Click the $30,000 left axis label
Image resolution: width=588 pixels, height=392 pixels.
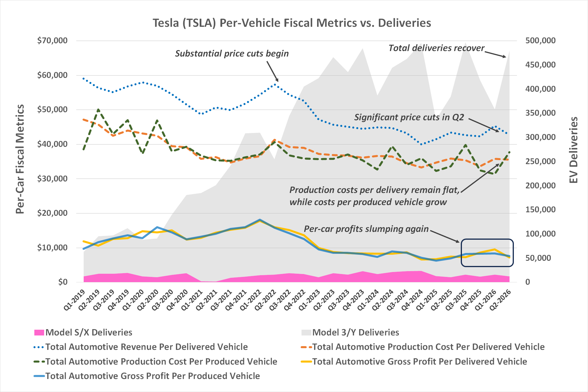pyautogui.click(x=53, y=179)
